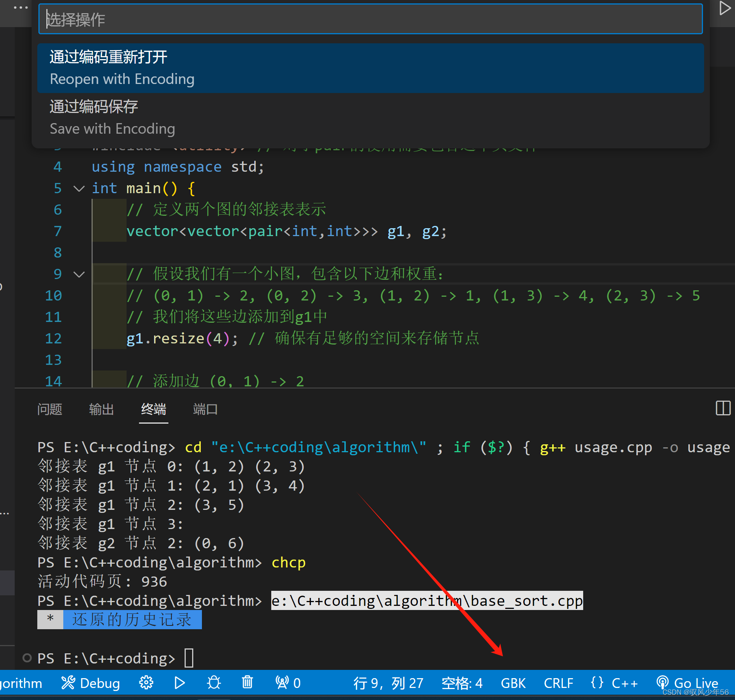Screen dimensions: 735x700
Task: Click the status bar play run icon
Action: pos(180,683)
